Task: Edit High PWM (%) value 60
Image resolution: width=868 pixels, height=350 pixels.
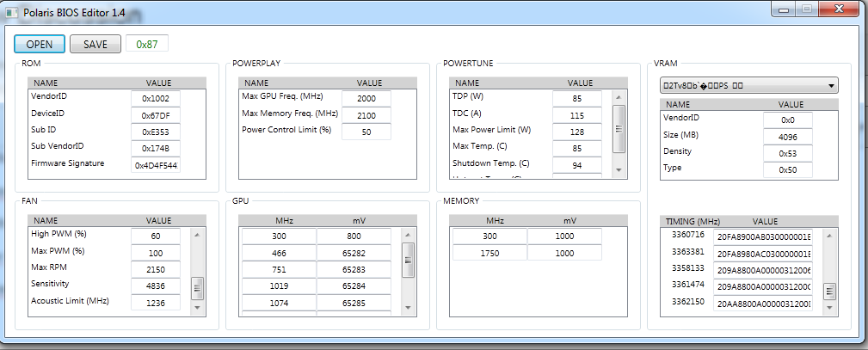Action: tap(156, 236)
